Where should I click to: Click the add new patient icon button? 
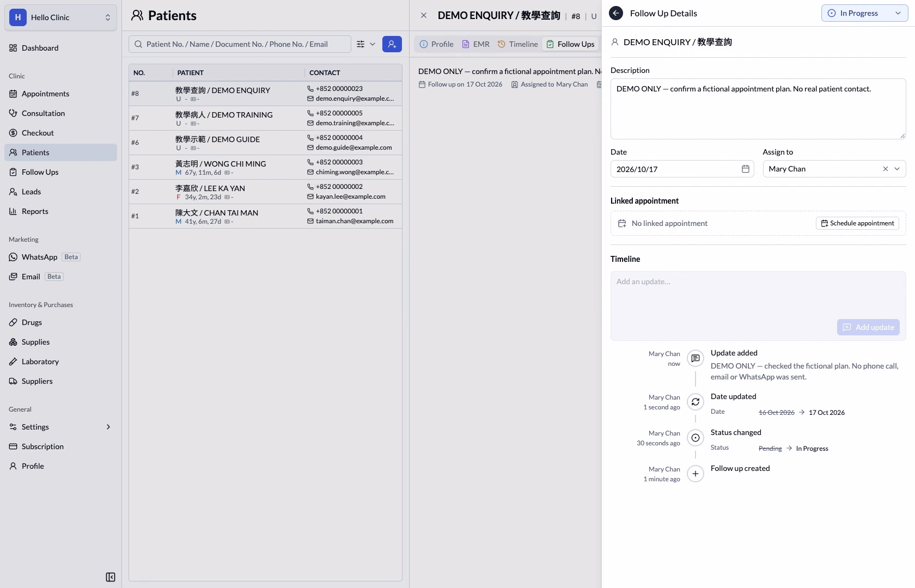pyautogui.click(x=392, y=44)
